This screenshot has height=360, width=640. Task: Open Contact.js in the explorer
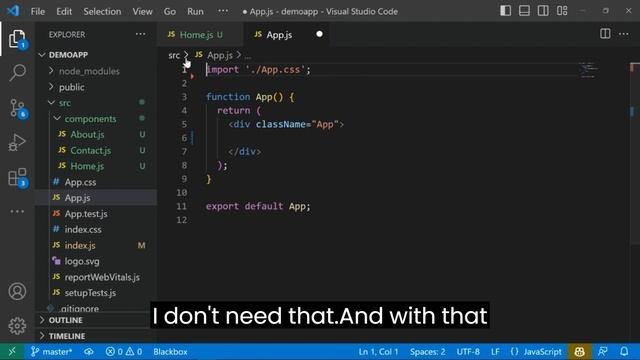point(90,150)
